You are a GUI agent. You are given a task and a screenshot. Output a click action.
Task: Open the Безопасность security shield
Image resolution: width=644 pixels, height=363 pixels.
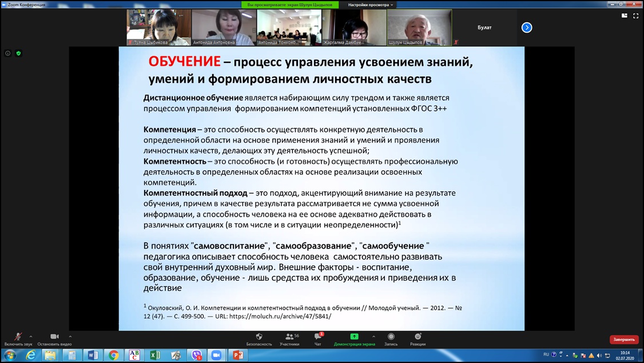pyautogui.click(x=259, y=337)
